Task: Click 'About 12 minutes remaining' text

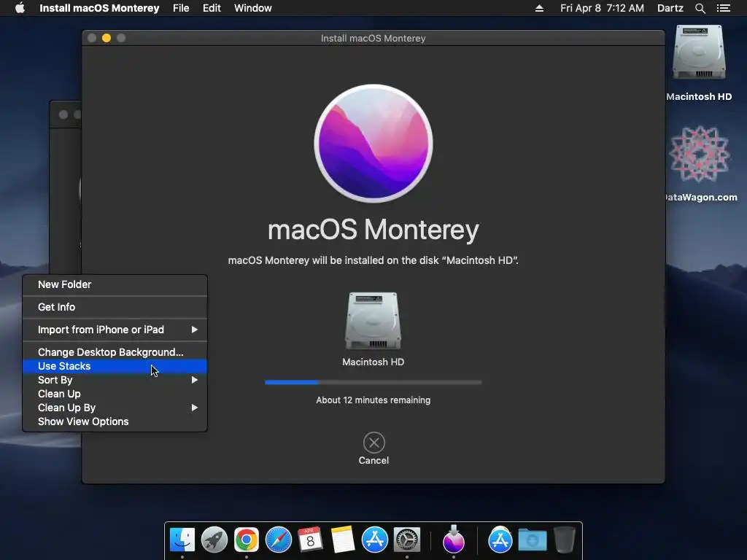Action: click(x=373, y=400)
